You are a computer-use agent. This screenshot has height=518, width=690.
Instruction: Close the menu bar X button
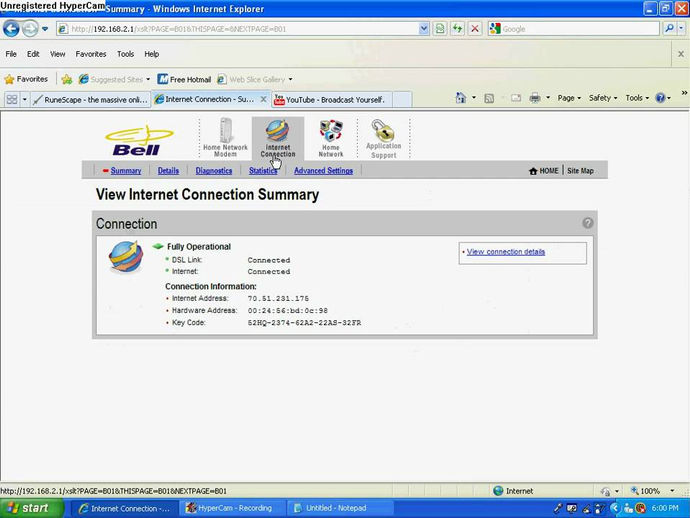coord(681,54)
